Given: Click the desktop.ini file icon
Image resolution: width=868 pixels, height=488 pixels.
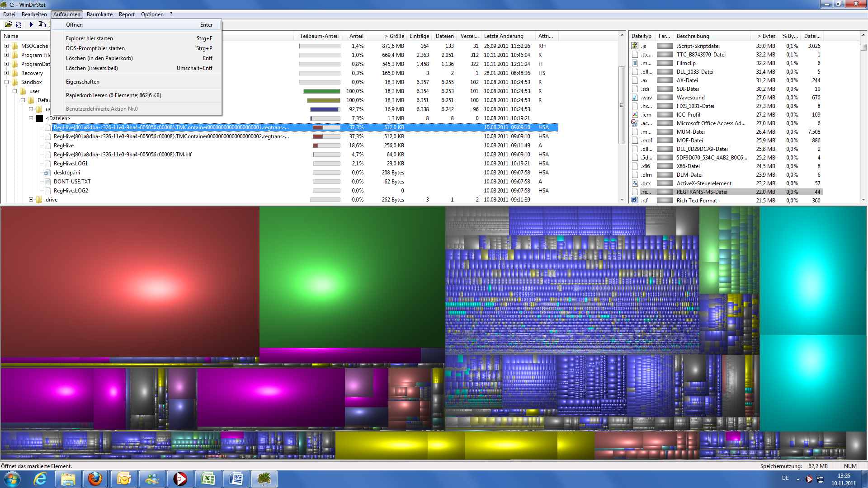Looking at the screenshot, I should click(x=47, y=173).
